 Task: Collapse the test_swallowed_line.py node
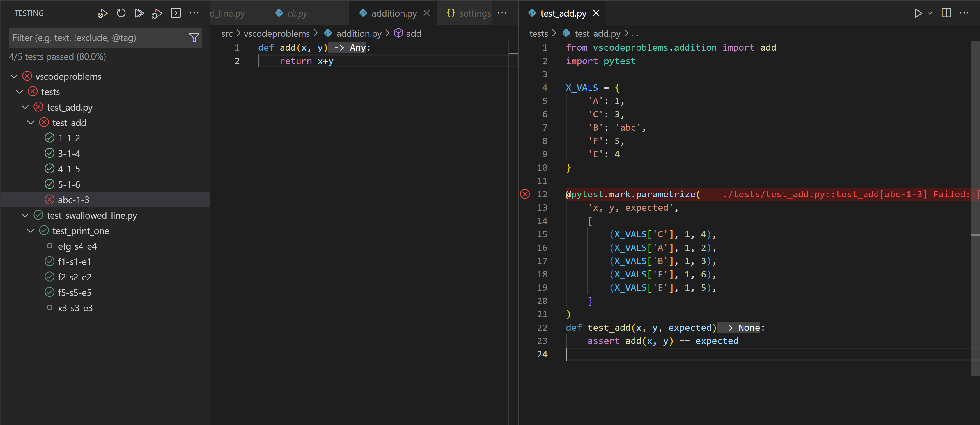click(x=26, y=215)
